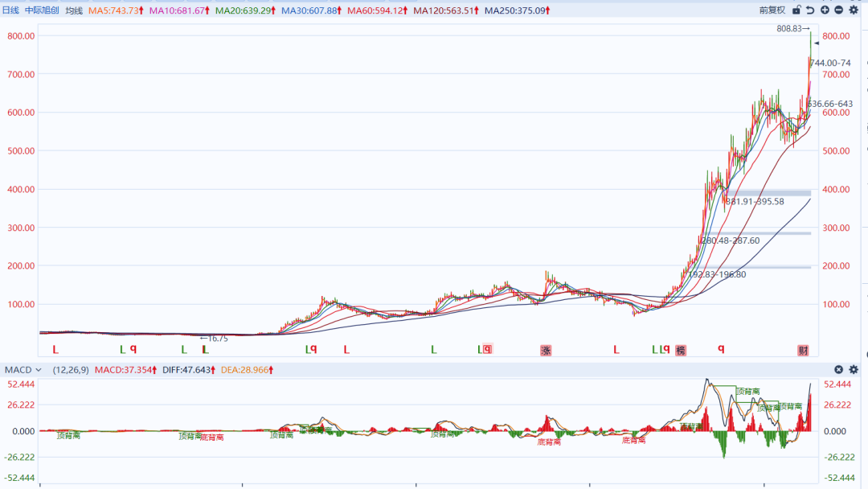Toggle the MA250 moving average line
868x489 pixels.
[x=520, y=10]
